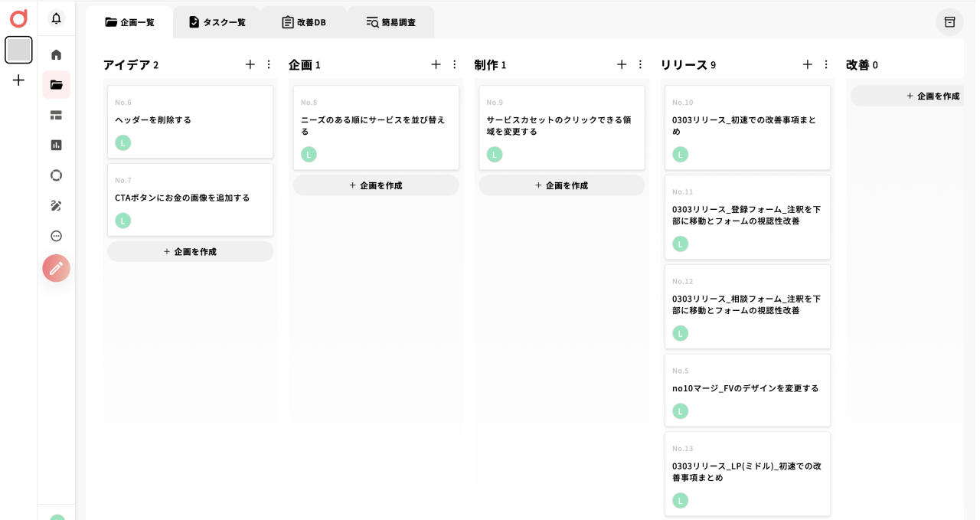Screen dimensions: 980x520
Task: Click the plus icon below workspace thumbnail
Action: tap(18, 80)
